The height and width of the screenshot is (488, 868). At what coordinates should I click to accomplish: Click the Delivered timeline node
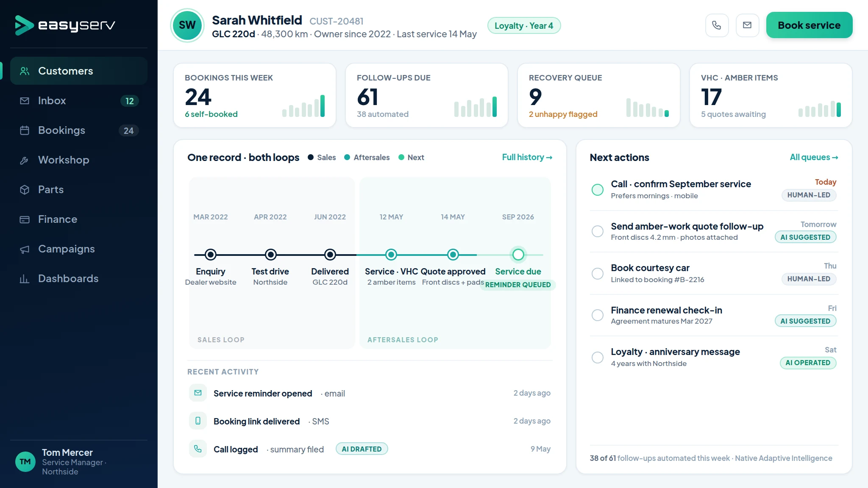pos(330,255)
